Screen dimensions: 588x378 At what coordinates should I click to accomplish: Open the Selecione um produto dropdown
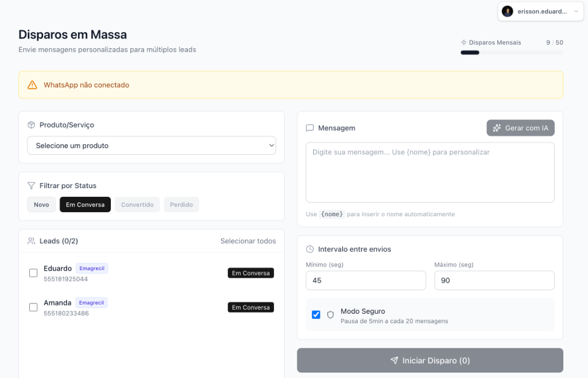coord(152,146)
